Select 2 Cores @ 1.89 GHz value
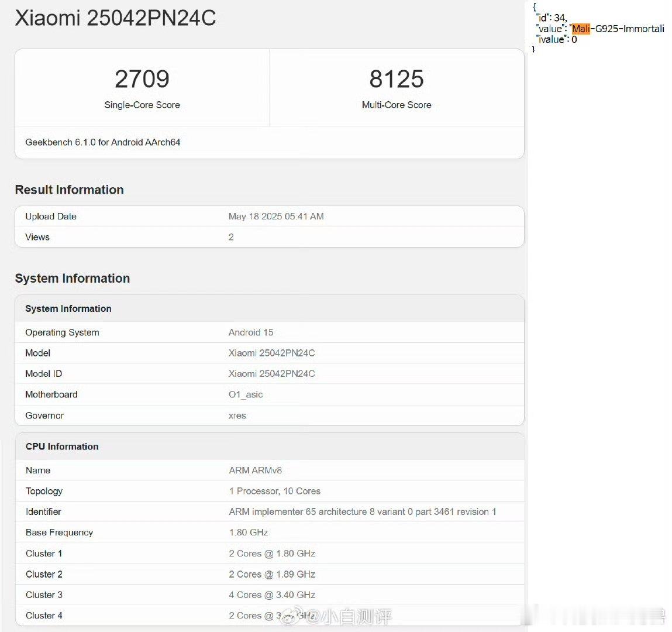 272,574
